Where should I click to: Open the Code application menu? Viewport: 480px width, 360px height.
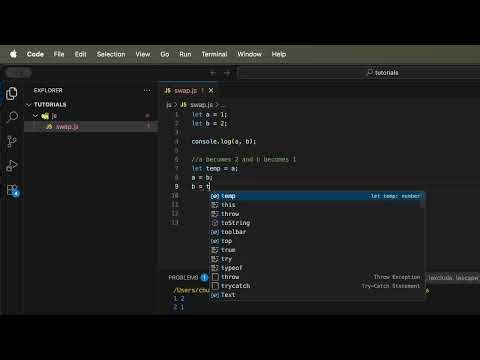[35, 54]
